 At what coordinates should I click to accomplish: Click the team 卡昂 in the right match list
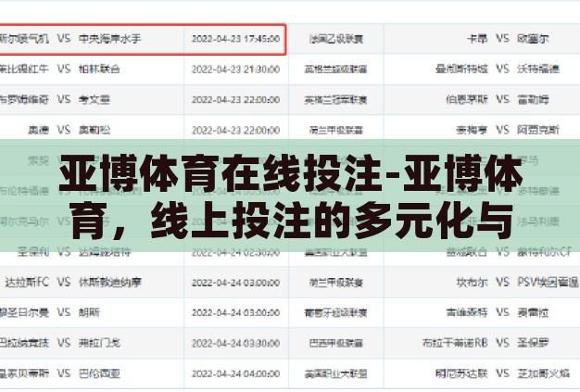coord(477,39)
